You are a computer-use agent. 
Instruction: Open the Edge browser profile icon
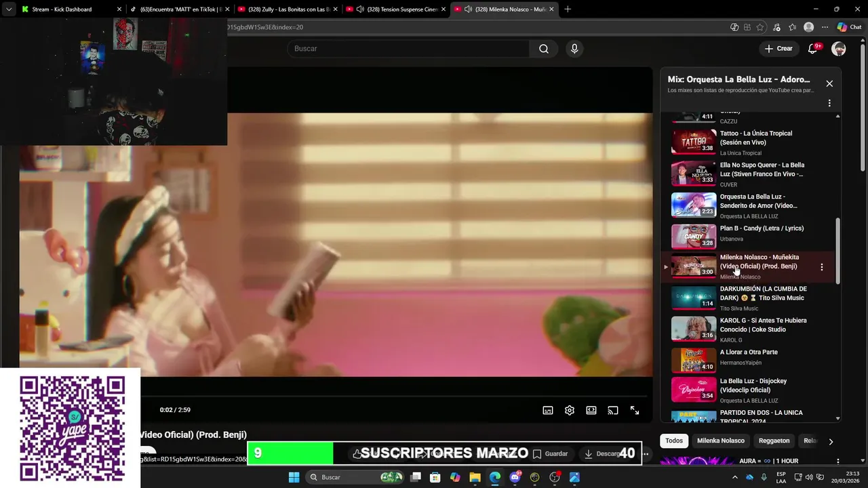(808, 27)
